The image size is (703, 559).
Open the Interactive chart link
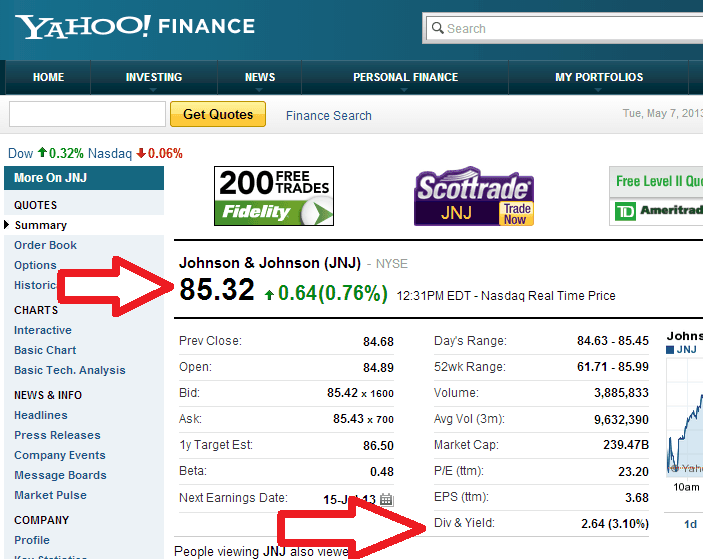coord(43,330)
